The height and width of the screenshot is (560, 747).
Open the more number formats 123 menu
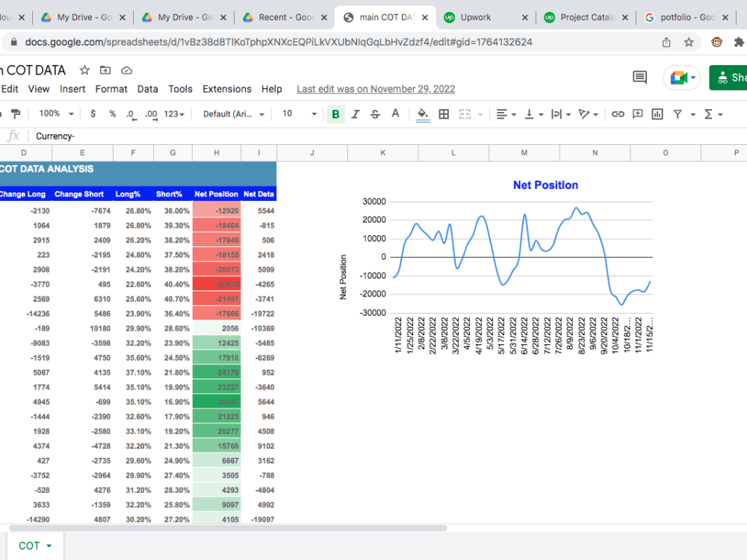tap(174, 113)
